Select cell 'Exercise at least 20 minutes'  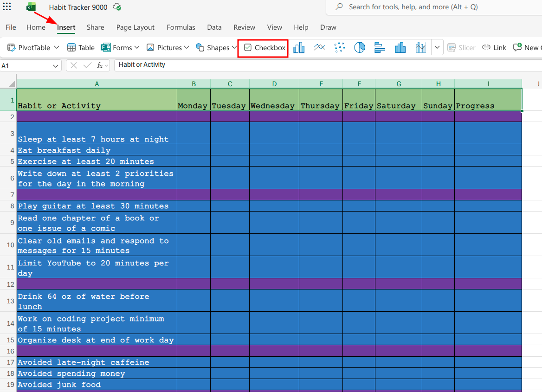tap(97, 161)
